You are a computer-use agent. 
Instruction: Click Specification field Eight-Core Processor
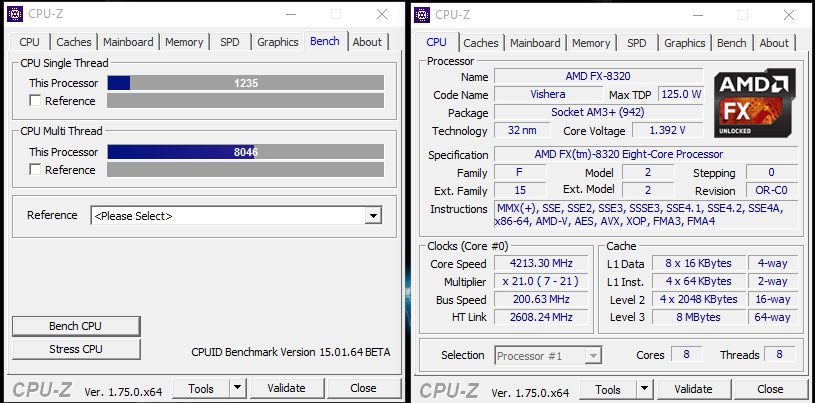[646, 154]
